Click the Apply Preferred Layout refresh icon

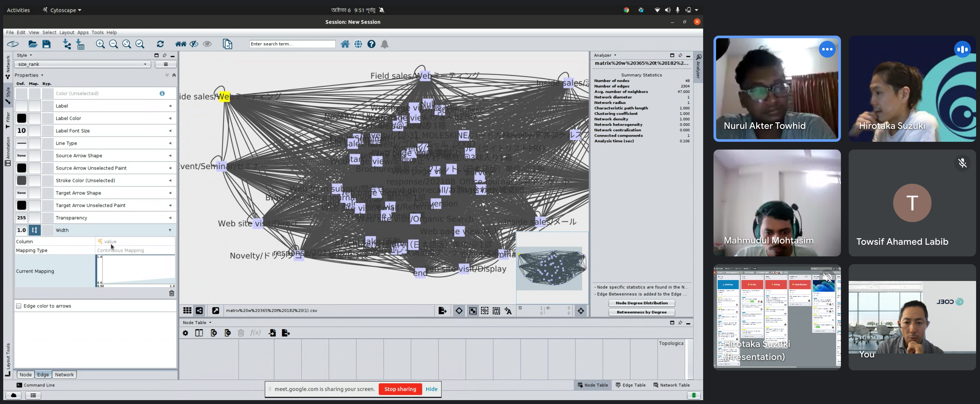tap(160, 44)
